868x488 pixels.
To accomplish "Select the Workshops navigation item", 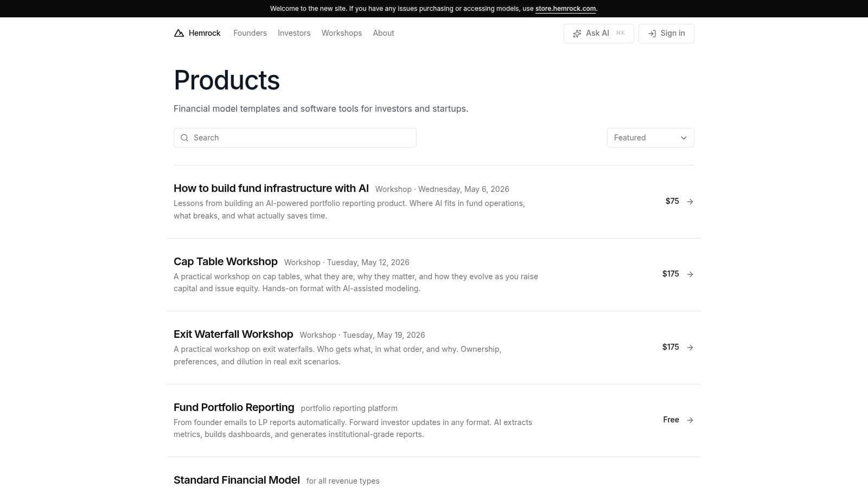I will click(x=342, y=33).
